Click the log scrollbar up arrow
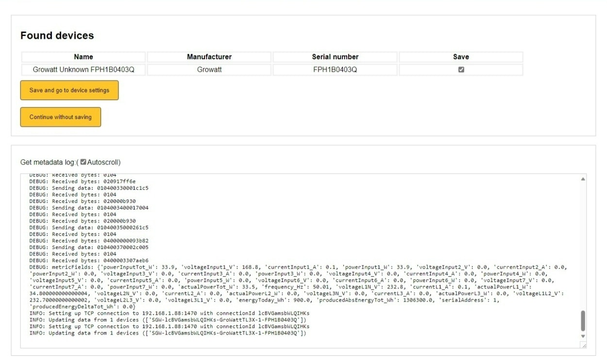This screenshot has width=607, height=364. point(583,179)
